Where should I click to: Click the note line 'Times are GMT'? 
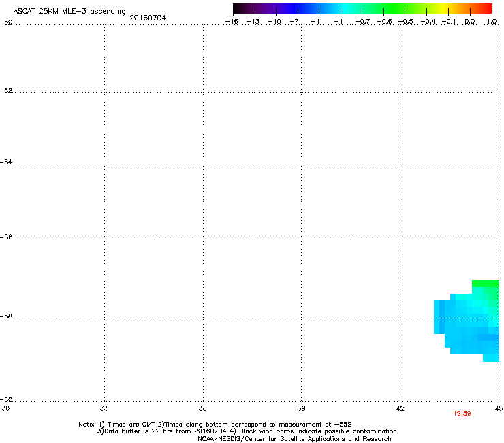[x=215, y=425]
